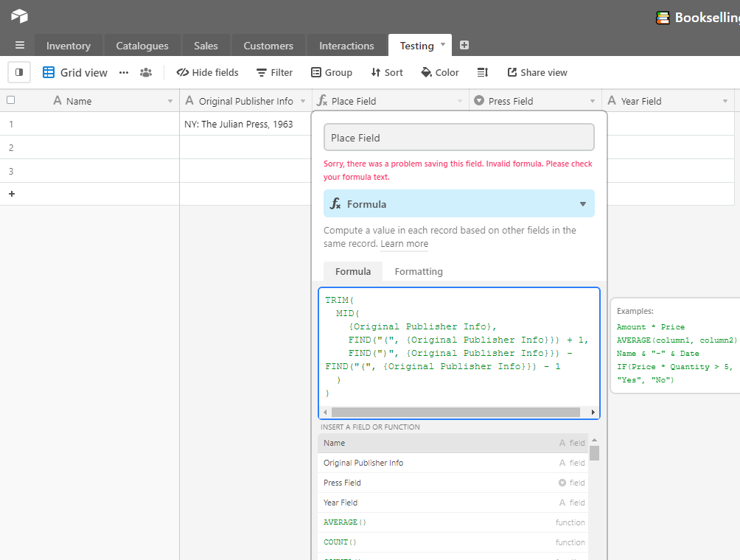Open Hide fields menu
Screen dimensions: 740x560
(207, 73)
